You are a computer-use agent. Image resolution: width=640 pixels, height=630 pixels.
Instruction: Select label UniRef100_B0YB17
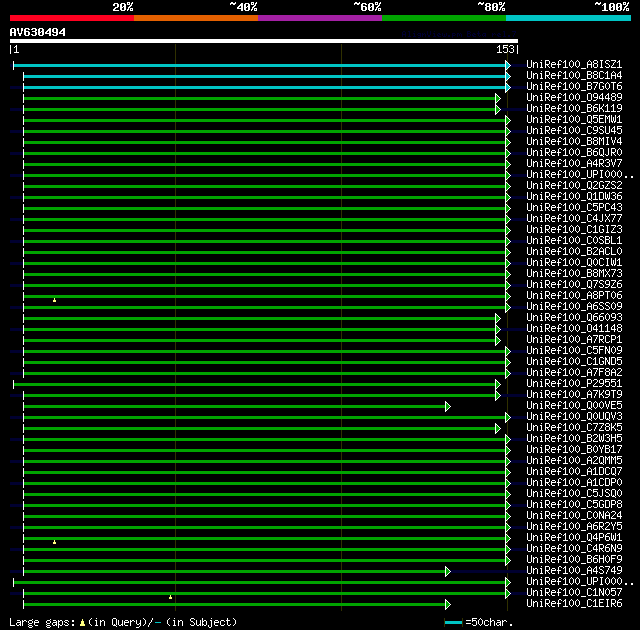pyautogui.click(x=574, y=450)
